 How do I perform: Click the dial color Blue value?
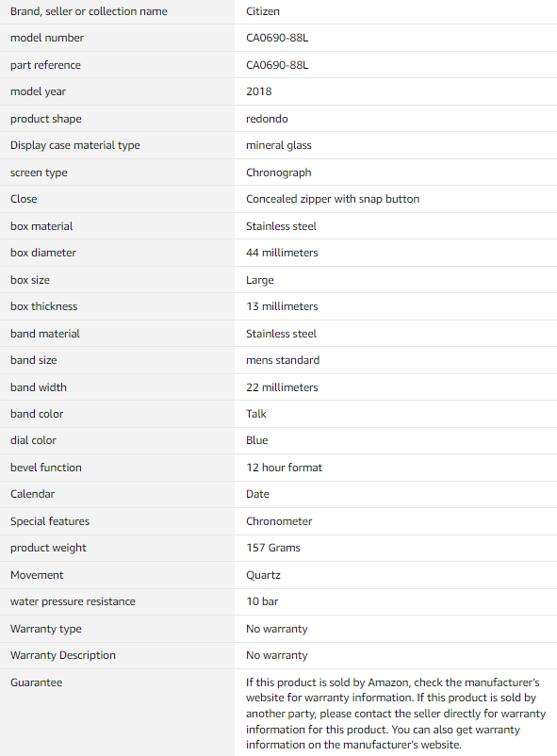tap(256, 440)
